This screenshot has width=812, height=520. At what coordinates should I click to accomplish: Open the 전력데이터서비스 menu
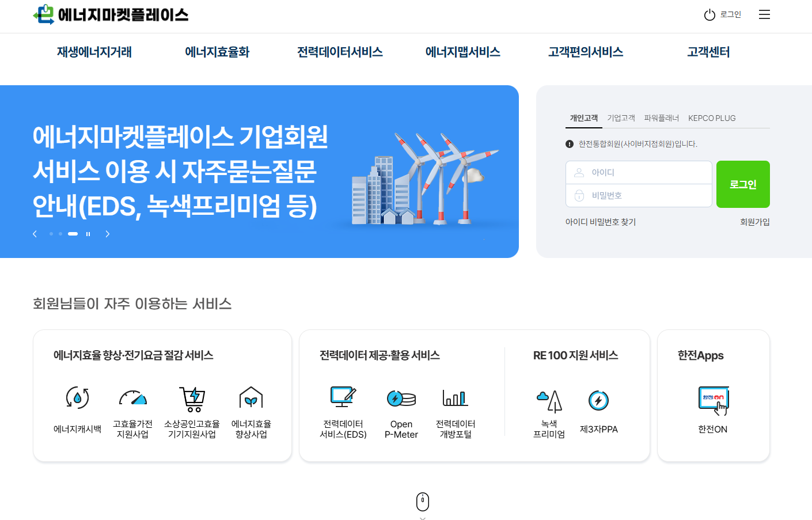(340, 52)
